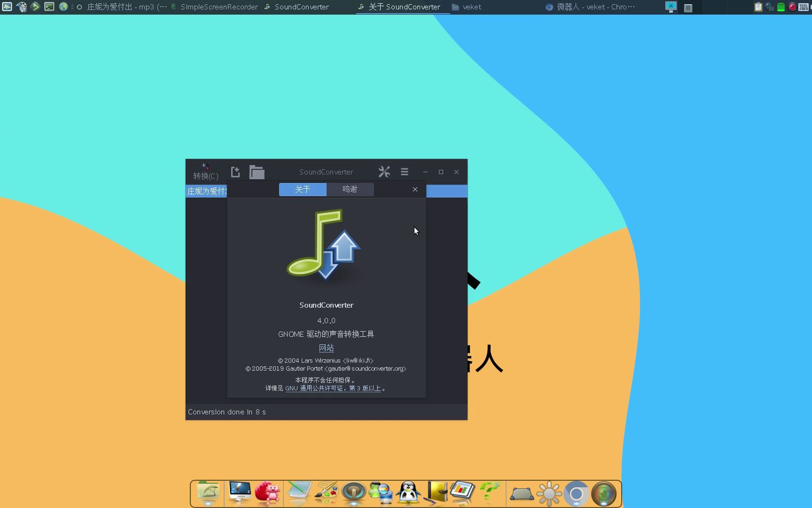Open the system monitor icon in top panel

click(x=7, y=7)
